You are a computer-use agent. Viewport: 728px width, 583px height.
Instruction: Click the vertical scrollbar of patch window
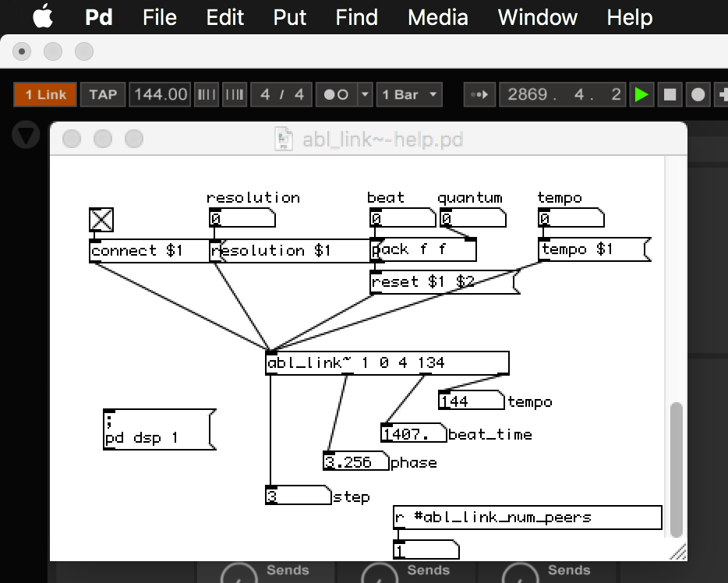(x=676, y=468)
